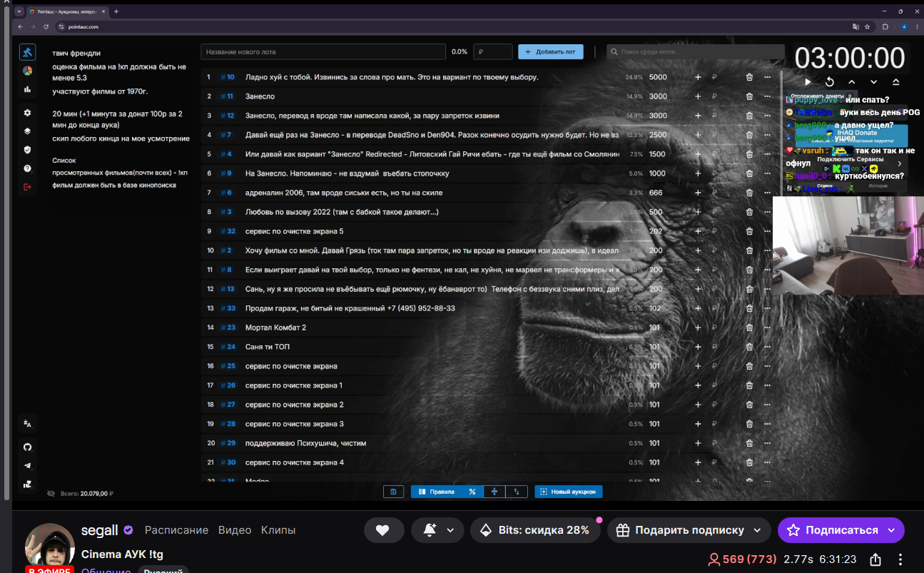Screen dimensions: 924x573
Task: Click the layers icon in the sidebar
Action: point(27,131)
